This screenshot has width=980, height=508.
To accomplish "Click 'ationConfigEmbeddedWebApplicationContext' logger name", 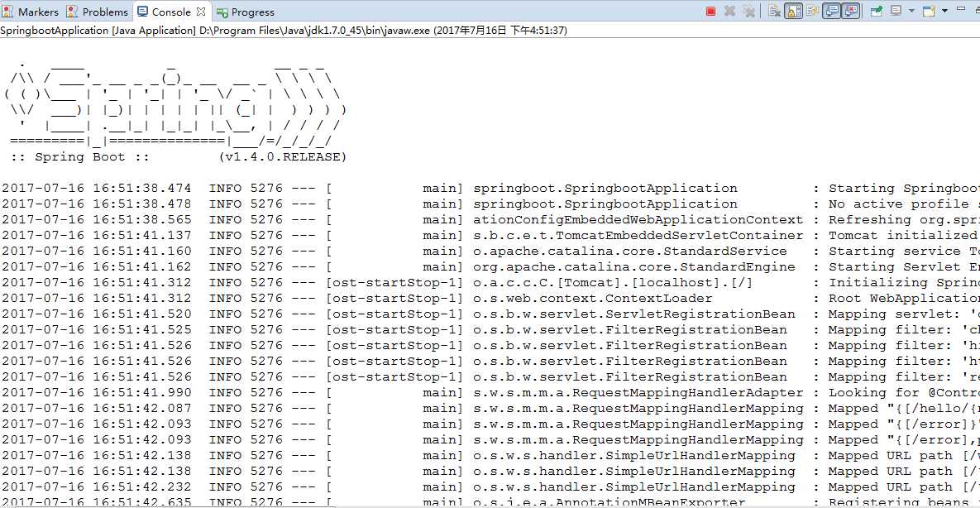I will pos(638,219).
